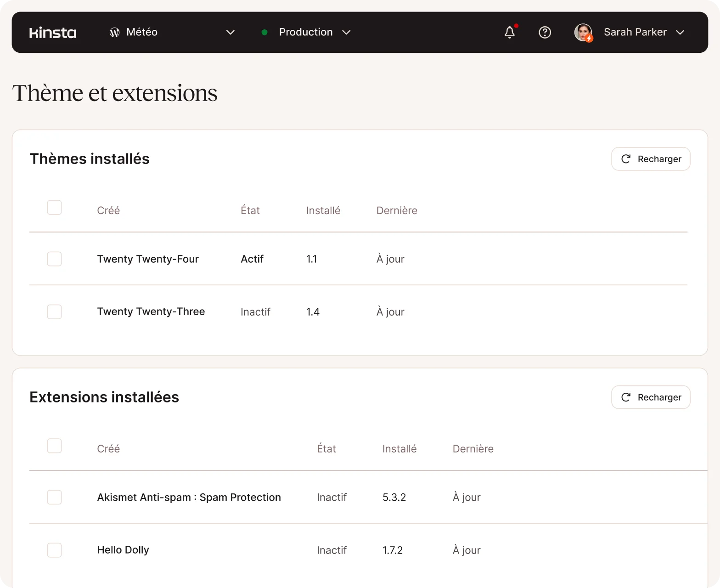
Task: Click the État column header in extensions
Action: [326, 449]
